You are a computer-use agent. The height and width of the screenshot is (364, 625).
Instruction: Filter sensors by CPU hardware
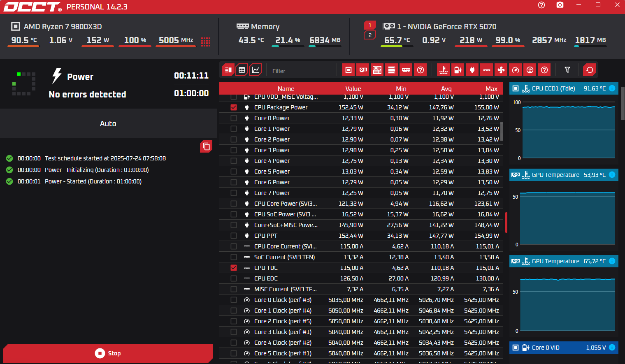point(348,70)
